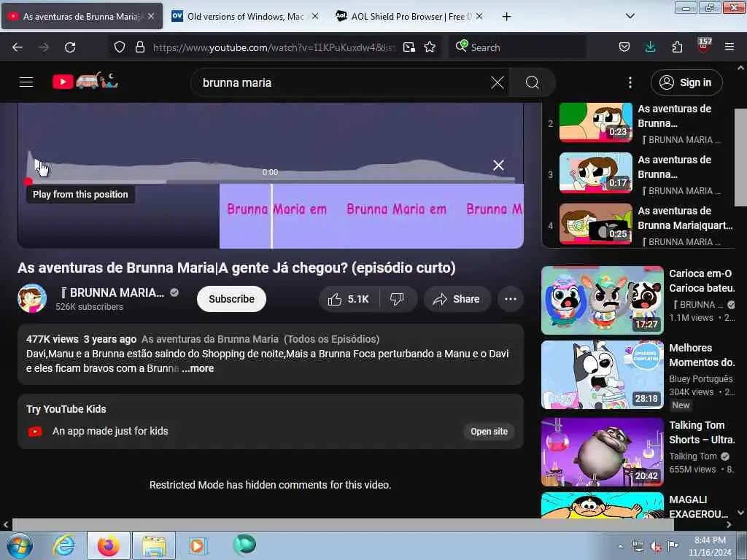Share this video
This screenshot has width=747, height=560.
tap(457, 299)
